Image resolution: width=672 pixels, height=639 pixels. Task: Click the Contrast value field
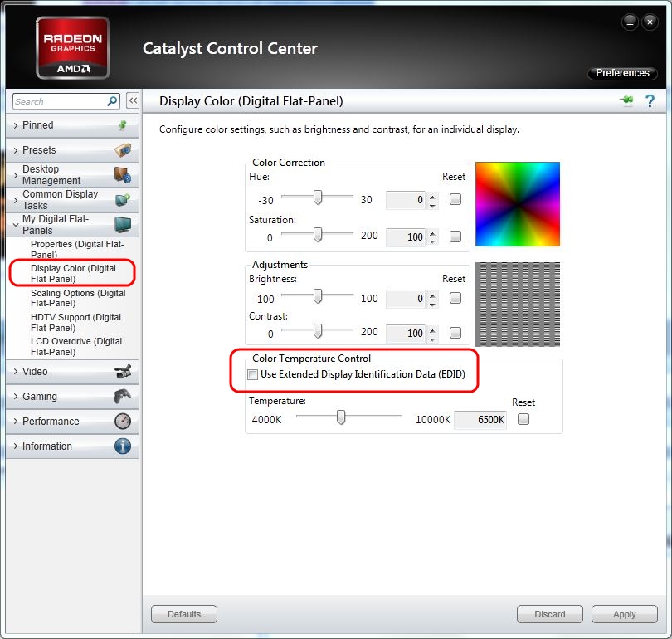click(406, 333)
